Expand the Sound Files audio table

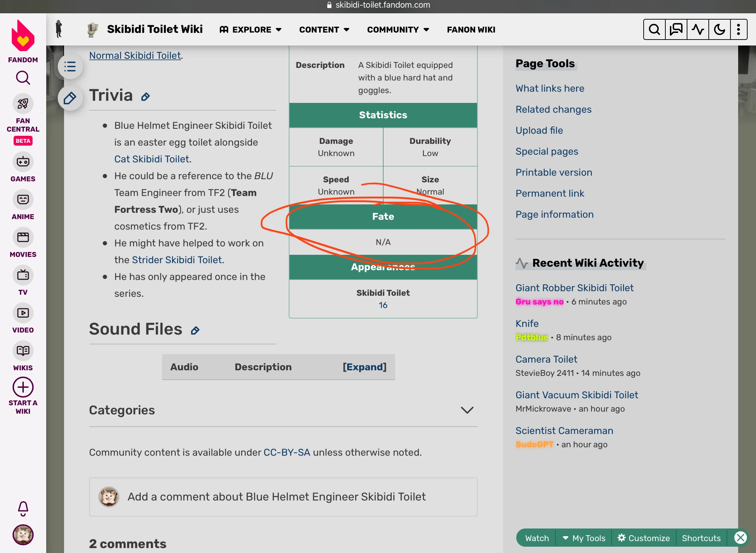(365, 367)
